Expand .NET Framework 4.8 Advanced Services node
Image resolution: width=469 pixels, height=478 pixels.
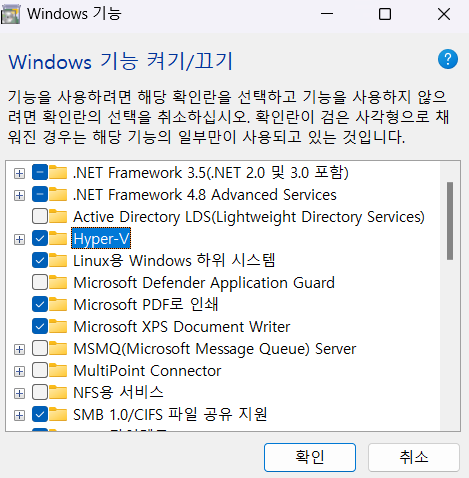(19, 195)
